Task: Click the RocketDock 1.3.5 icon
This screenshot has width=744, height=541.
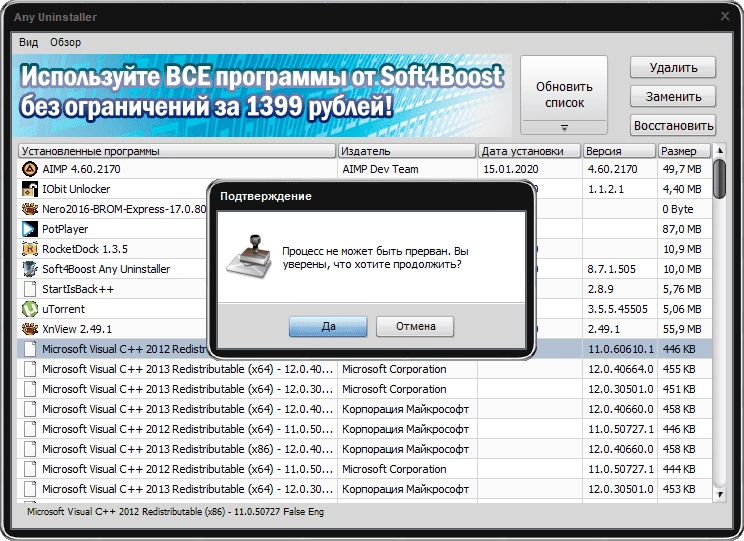Action: tap(29, 249)
